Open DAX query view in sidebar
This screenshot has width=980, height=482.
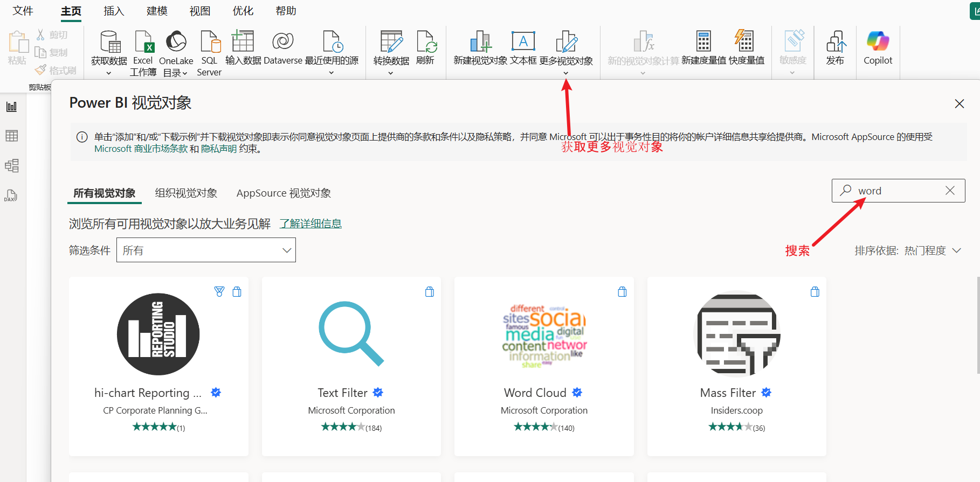(x=11, y=195)
